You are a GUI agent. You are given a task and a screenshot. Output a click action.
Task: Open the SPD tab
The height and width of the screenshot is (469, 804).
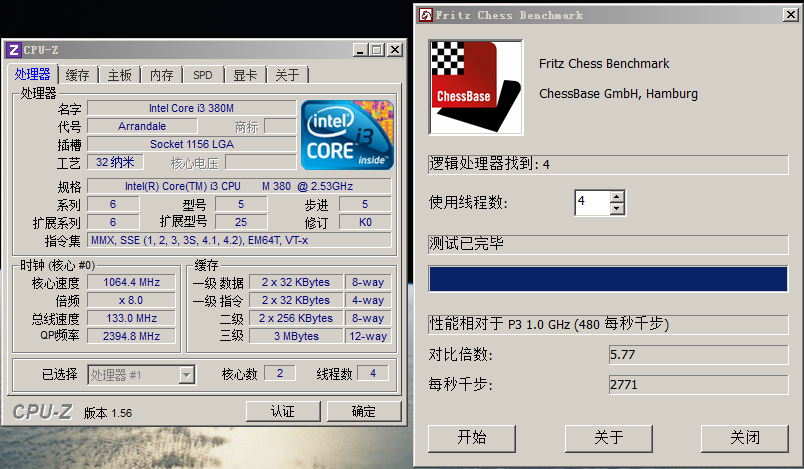(203, 75)
